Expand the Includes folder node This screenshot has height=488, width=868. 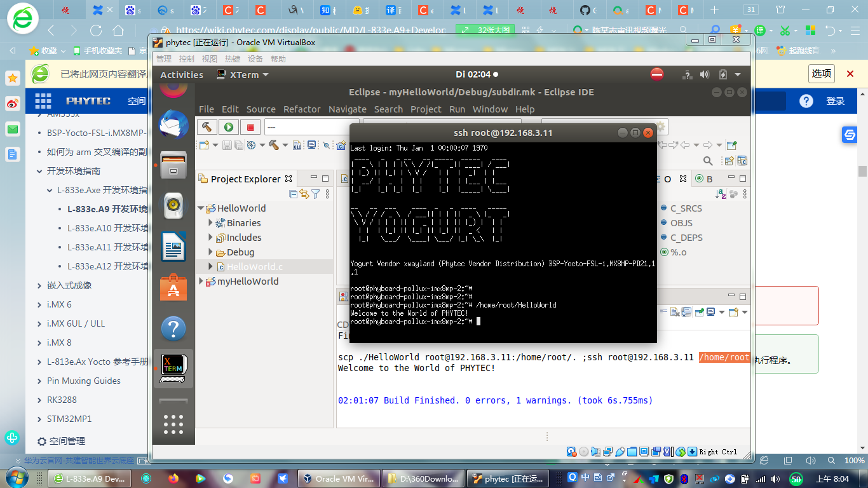(211, 238)
